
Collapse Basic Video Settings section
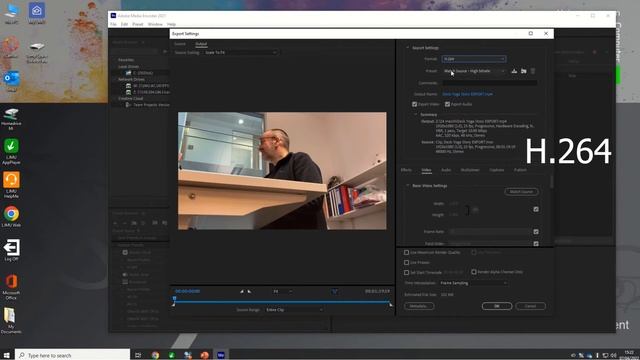point(407,186)
